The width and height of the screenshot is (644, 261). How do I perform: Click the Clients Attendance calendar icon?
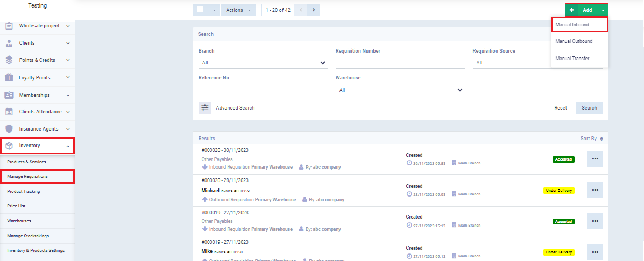(x=9, y=112)
